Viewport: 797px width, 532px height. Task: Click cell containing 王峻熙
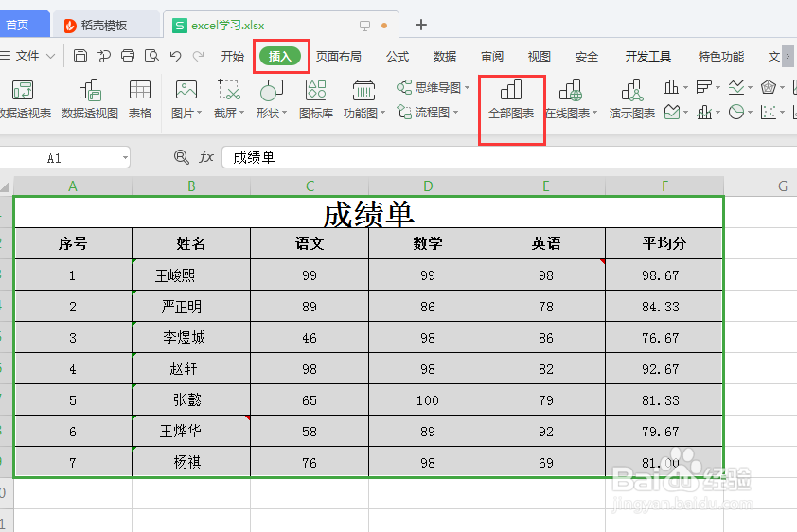pos(191,275)
